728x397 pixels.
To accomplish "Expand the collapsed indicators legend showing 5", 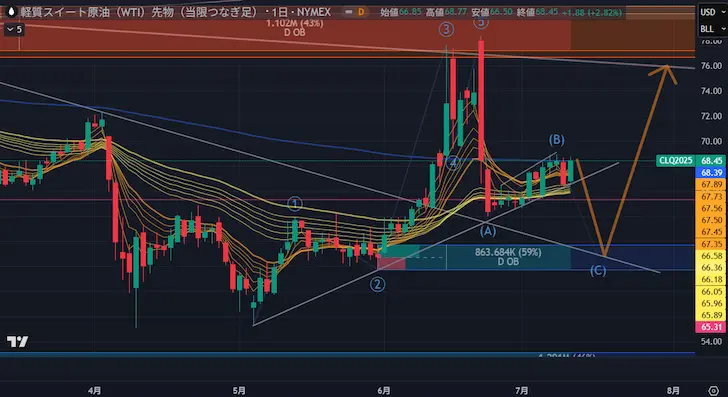I will 13,29.
